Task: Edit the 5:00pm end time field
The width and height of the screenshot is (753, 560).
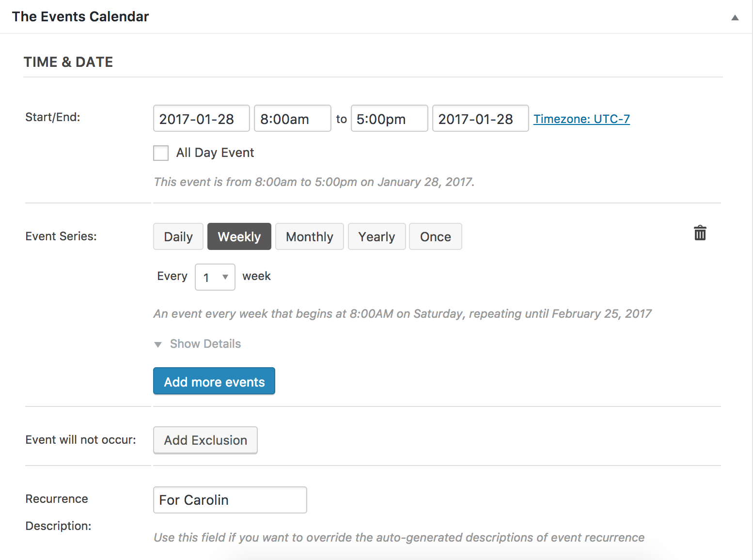Action: pos(389,119)
